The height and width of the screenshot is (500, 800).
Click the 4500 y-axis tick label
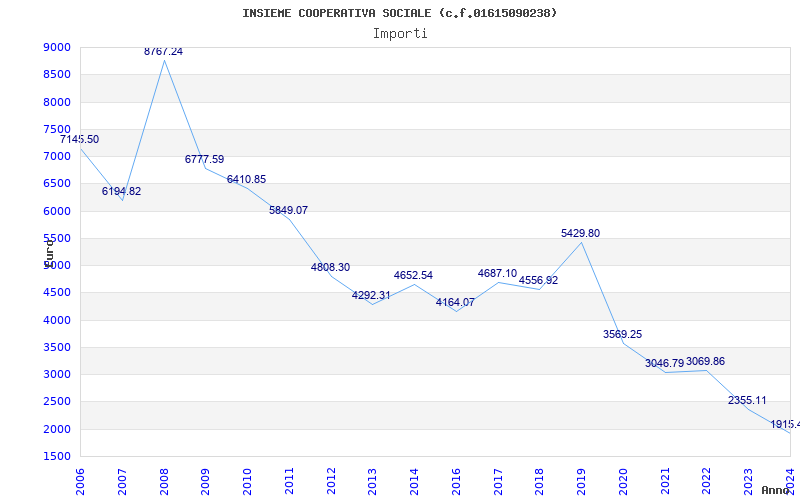click(58, 292)
